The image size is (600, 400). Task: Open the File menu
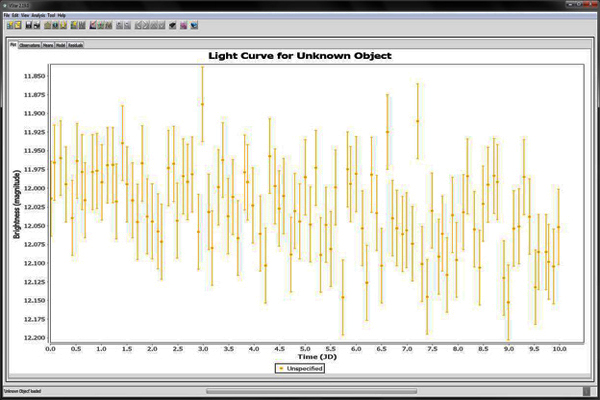point(6,16)
